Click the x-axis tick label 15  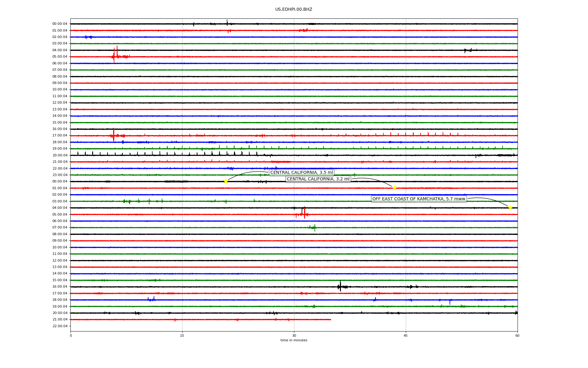tap(182, 335)
